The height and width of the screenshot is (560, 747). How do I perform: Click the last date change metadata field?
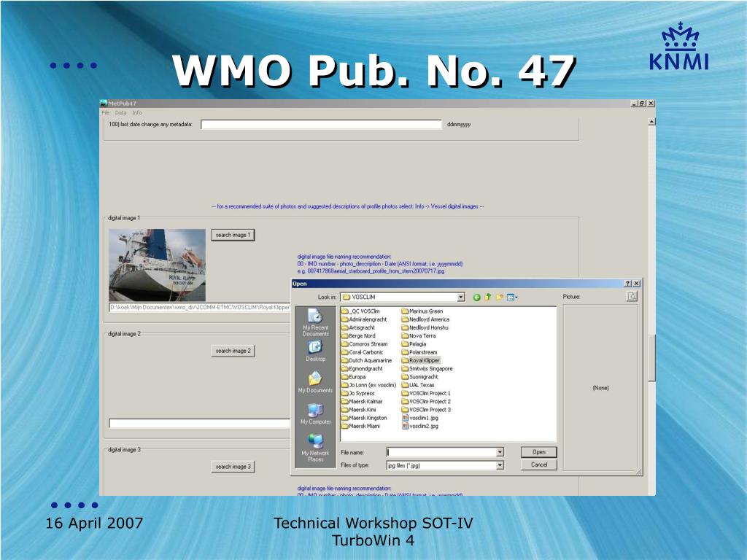click(321, 125)
